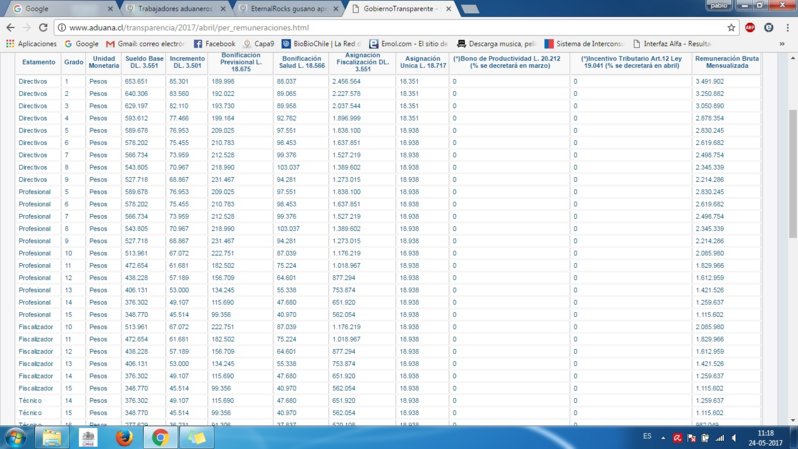
Task: Open the Adblock Plus extension icon
Action: (750, 27)
